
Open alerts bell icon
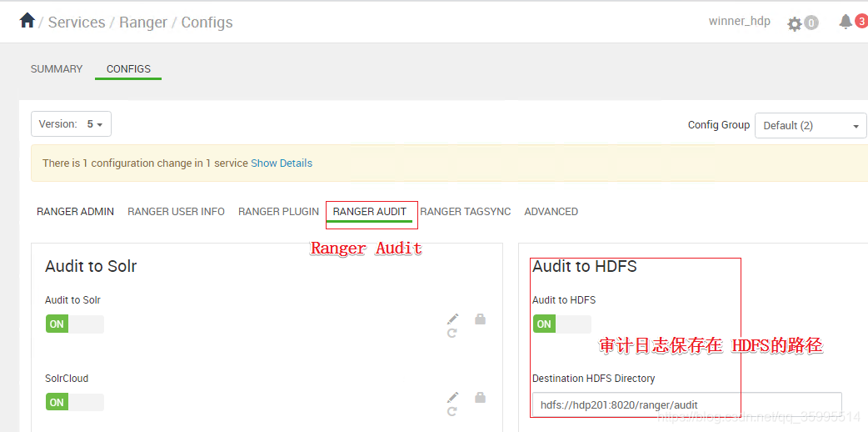846,22
